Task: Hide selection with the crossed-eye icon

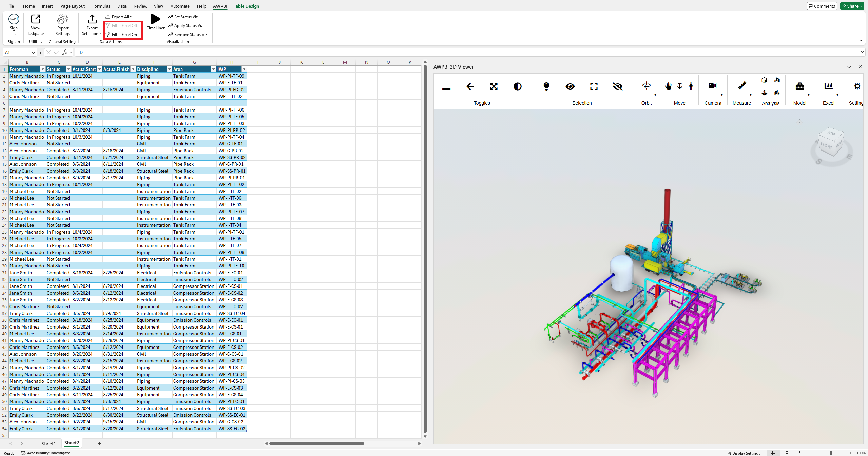Action: coord(618,86)
